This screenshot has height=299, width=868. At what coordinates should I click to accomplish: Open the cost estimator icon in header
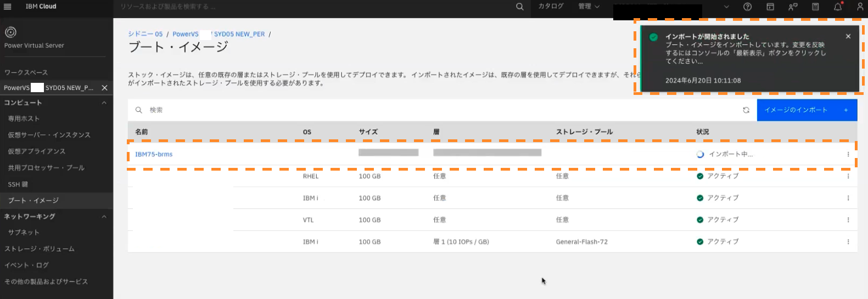(815, 7)
